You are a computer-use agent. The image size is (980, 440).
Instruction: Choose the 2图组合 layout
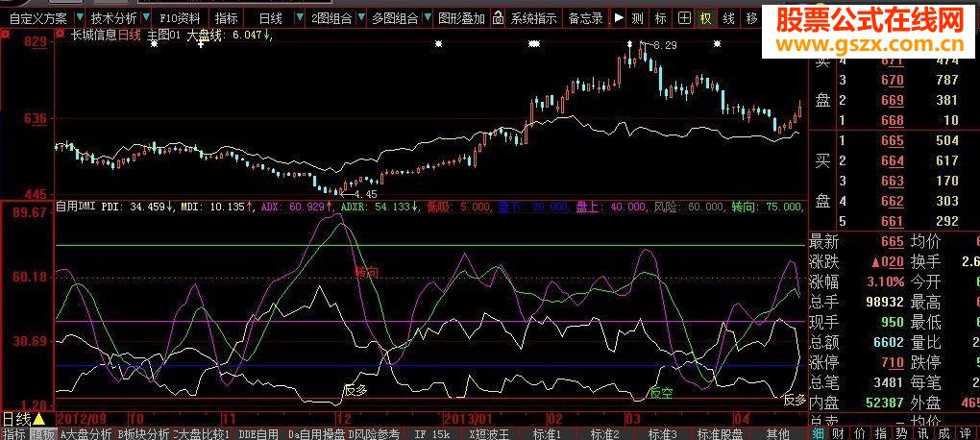[331, 18]
